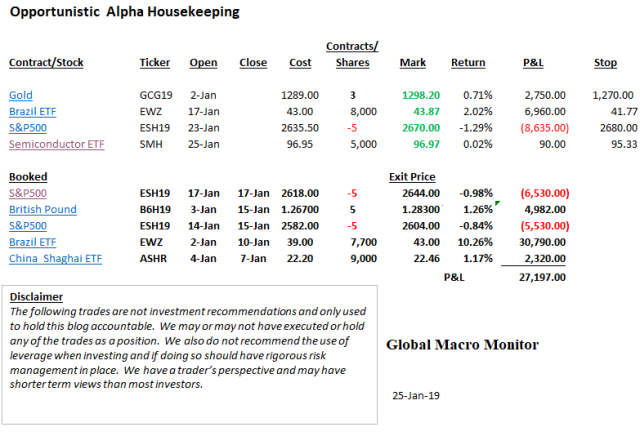
Task: Click the Stop column header
Action: [x=604, y=63]
